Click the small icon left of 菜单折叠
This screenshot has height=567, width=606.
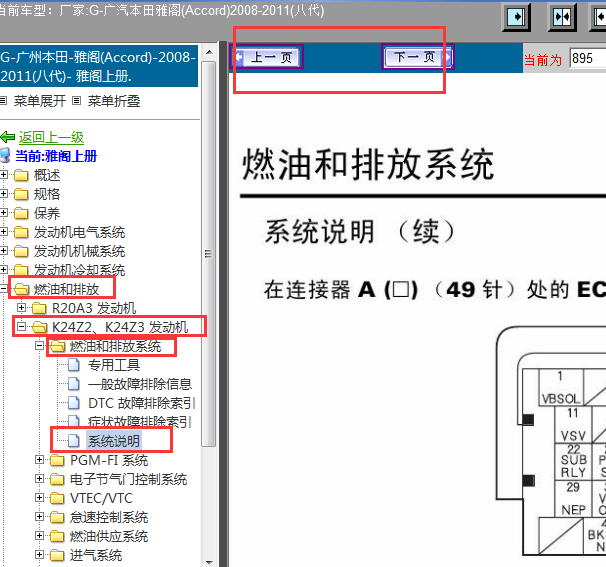pos(77,101)
